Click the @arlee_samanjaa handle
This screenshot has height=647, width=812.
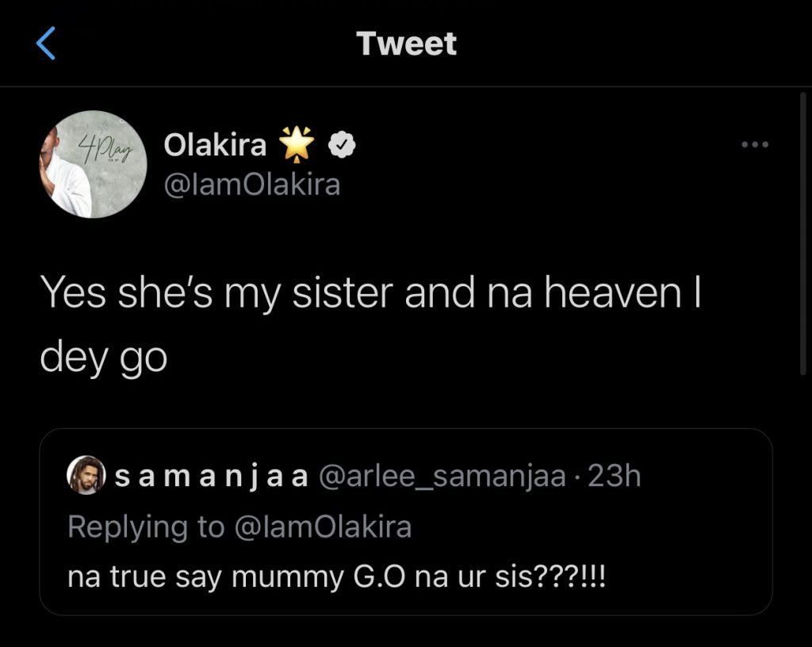442,477
